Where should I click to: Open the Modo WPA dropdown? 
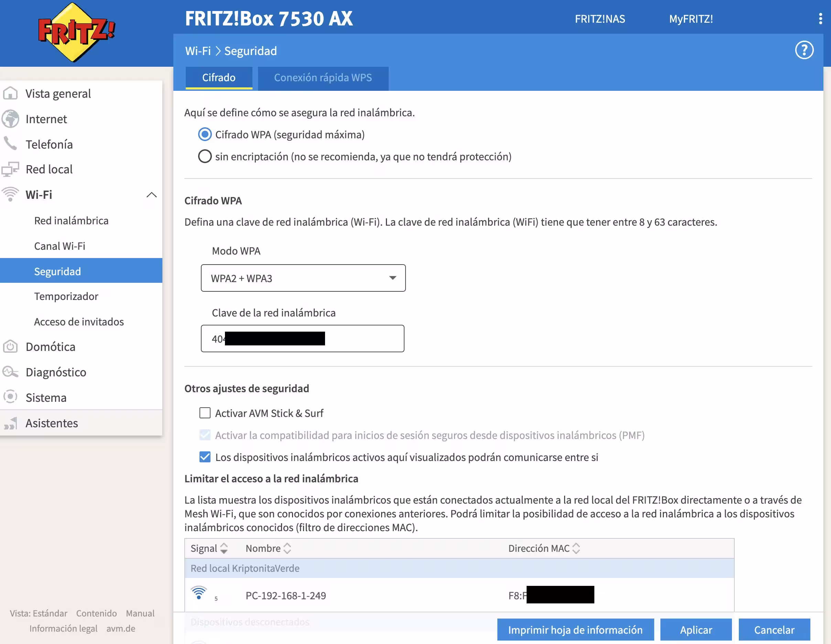(303, 278)
